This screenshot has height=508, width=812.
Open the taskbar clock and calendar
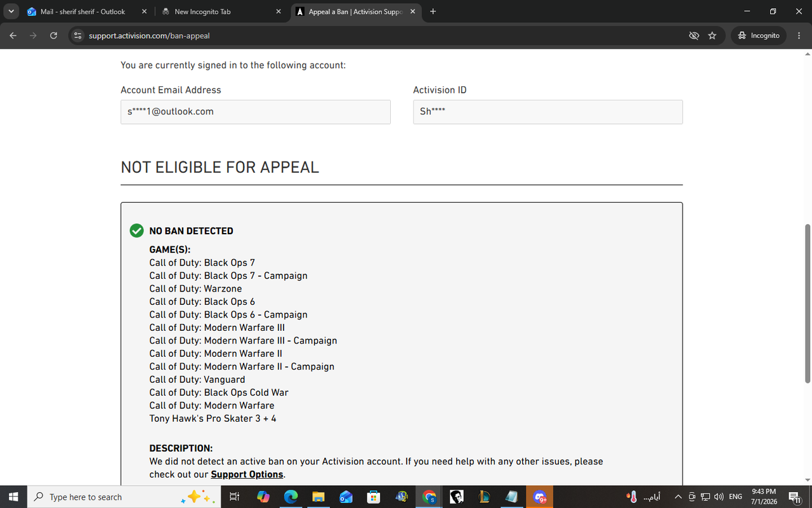764,497
